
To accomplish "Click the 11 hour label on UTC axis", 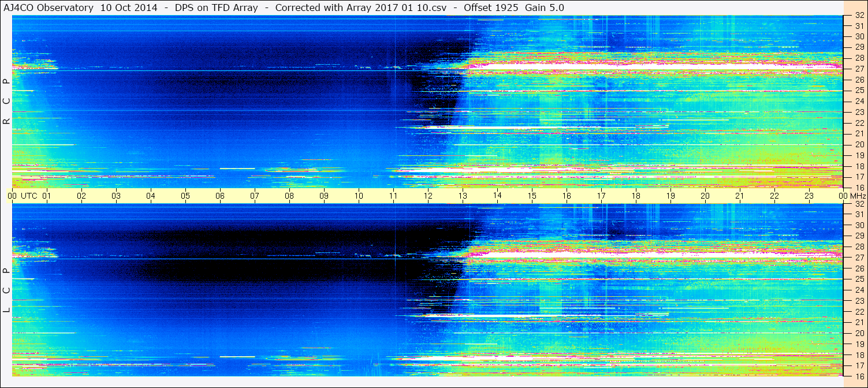I will pyautogui.click(x=393, y=196).
